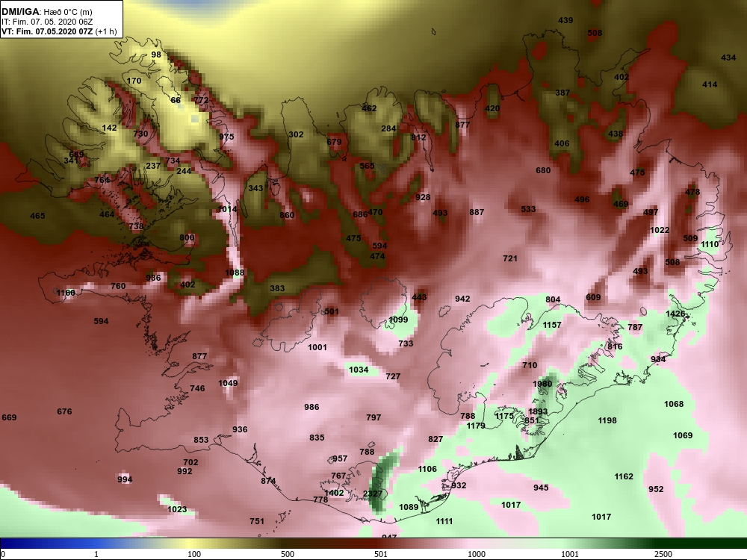Pick the 1426 value on the east coast
The width and height of the screenshot is (747, 560).
point(675,314)
